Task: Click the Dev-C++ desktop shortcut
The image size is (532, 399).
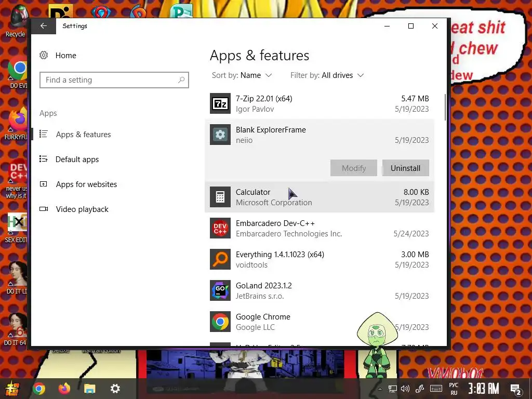Action: click(17, 178)
